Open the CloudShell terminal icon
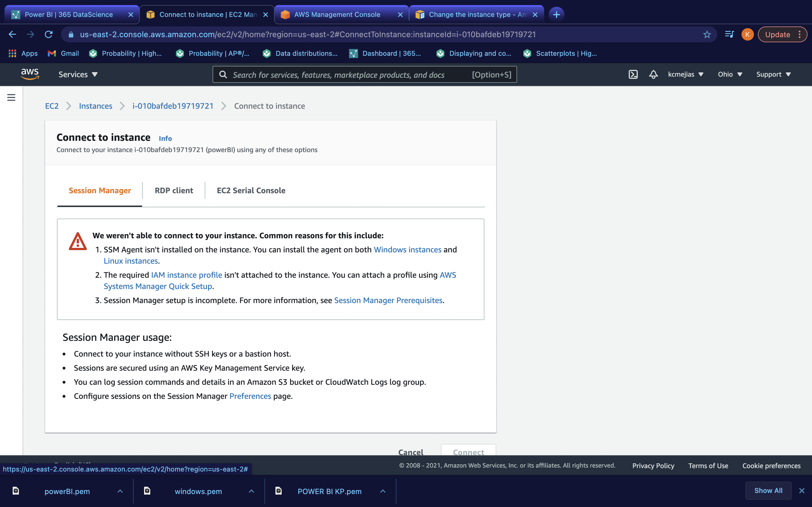The width and height of the screenshot is (812, 507). coord(633,74)
